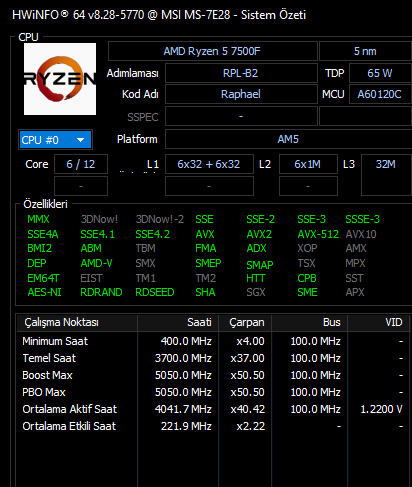Click the SMAP feature label
Screen dimensions: 412x487
point(260,265)
